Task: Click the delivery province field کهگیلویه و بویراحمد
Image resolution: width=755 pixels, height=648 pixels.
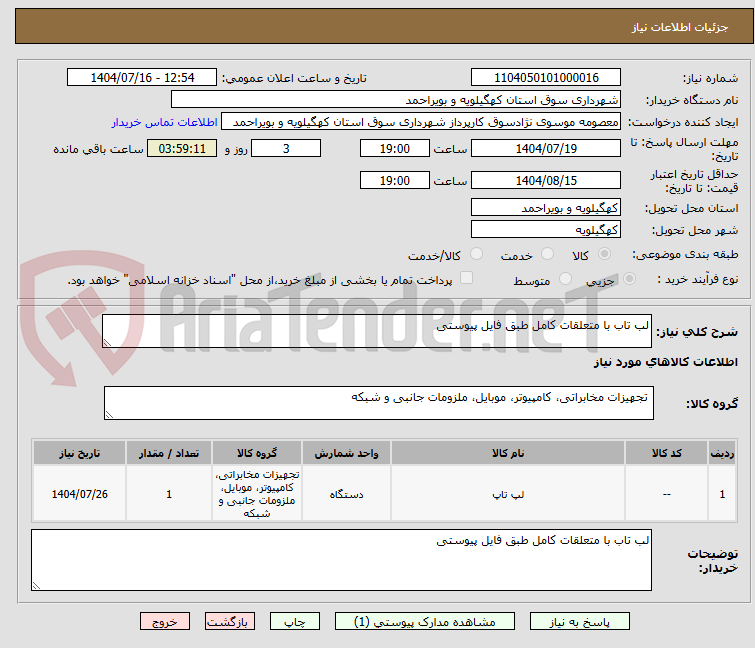Action: (546, 207)
